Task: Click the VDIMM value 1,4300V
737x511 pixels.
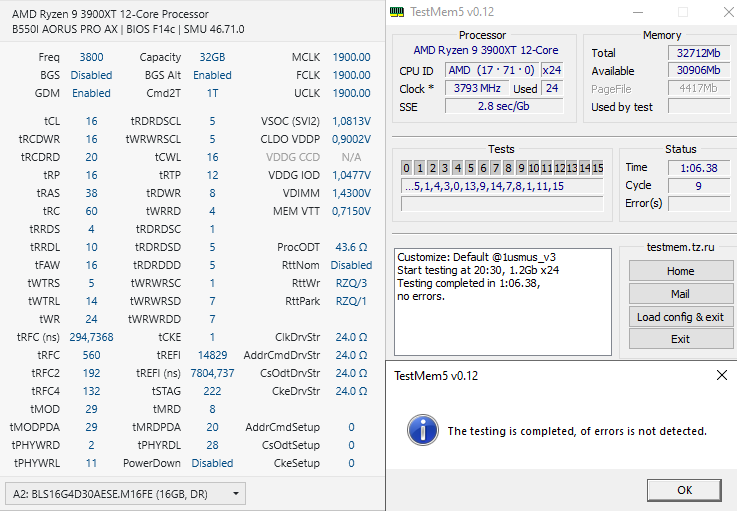Action: 351,193
